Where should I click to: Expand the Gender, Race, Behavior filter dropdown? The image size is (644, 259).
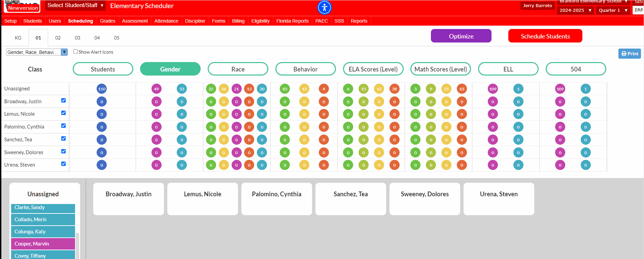(37, 52)
